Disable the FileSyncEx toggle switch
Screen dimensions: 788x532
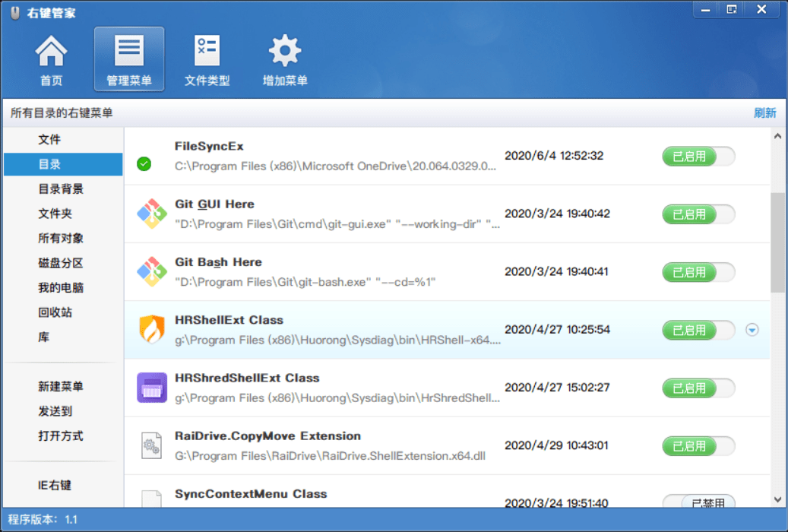click(698, 157)
